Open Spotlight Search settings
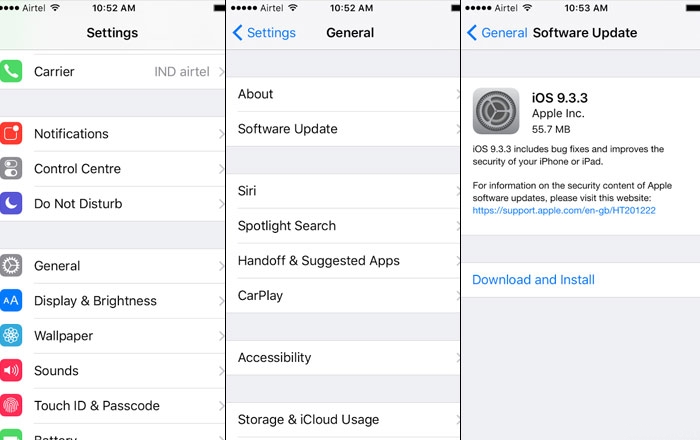 [343, 226]
